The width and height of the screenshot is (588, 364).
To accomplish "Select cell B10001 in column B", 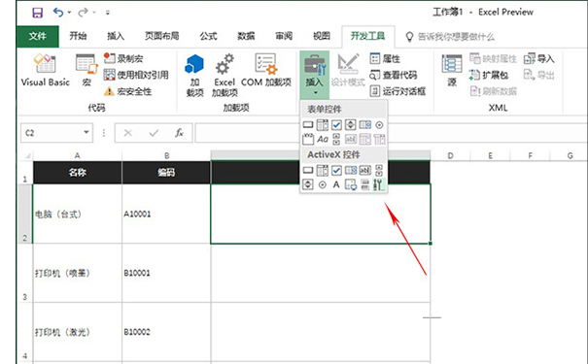I will click(166, 273).
